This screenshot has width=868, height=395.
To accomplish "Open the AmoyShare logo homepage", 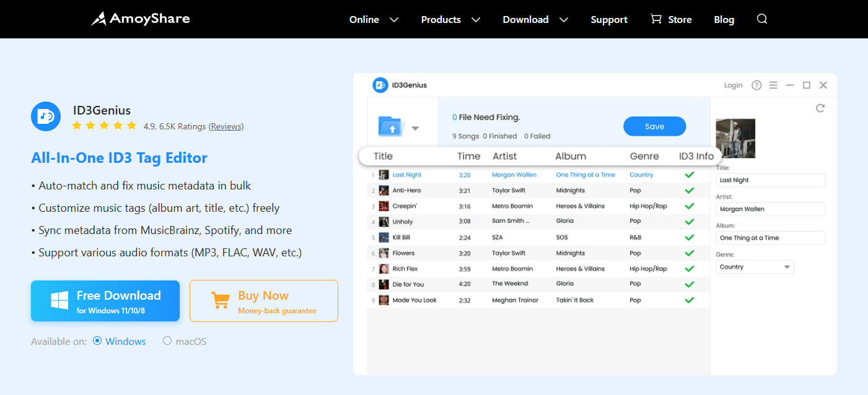I will (141, 19).
